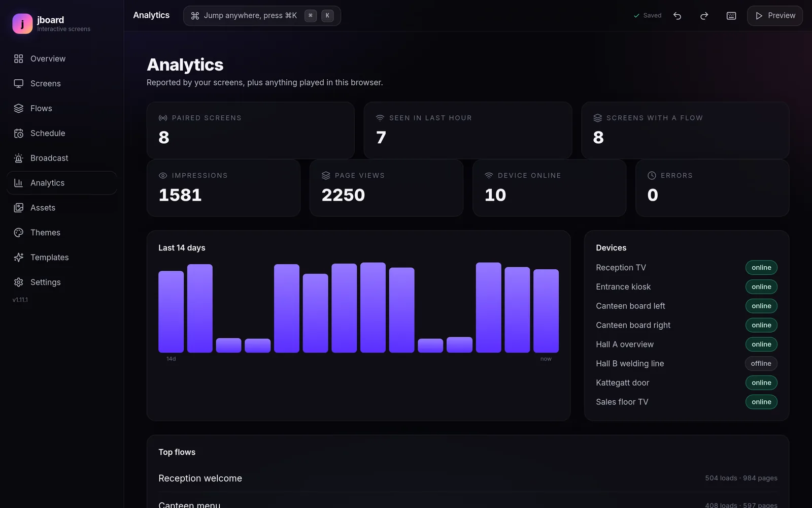This screenshot has height=508, width=812.
Task: Open the Broadcast page
Action: [x=62, y=158]
